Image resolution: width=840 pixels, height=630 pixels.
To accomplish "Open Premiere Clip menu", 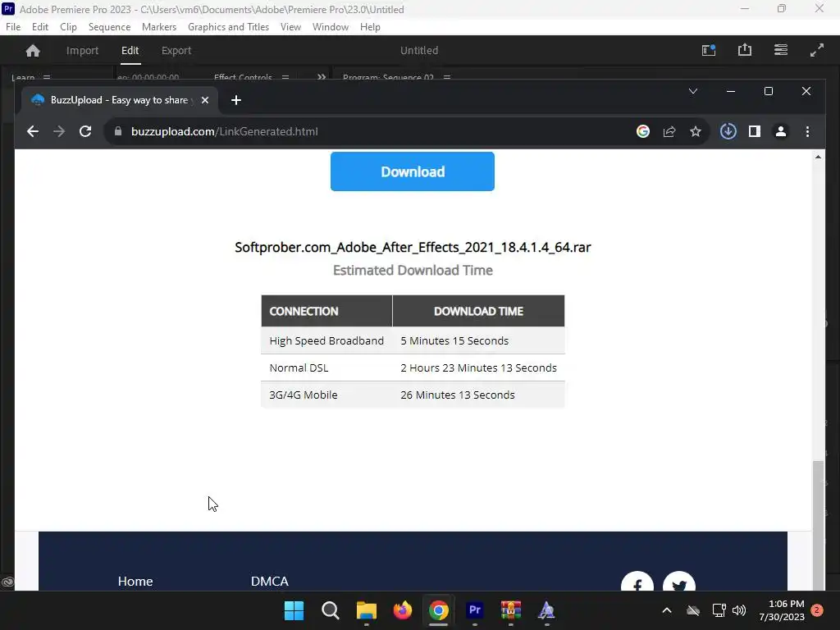I will [68, 27].
